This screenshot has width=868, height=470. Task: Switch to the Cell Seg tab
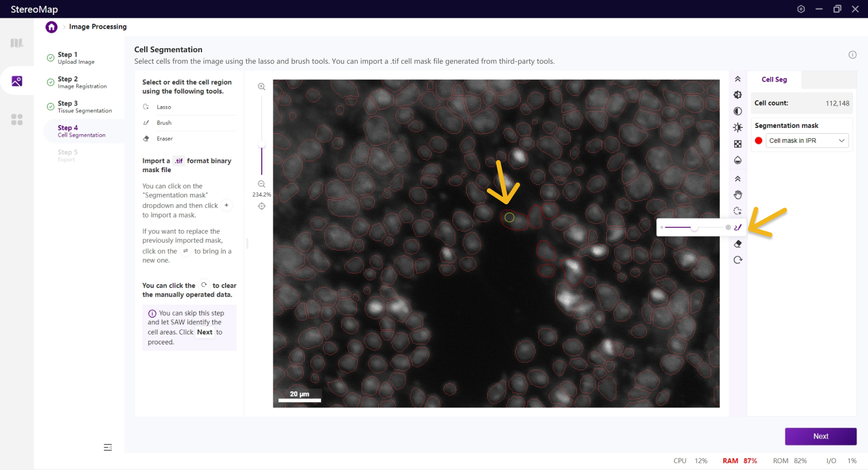(774, 80)
